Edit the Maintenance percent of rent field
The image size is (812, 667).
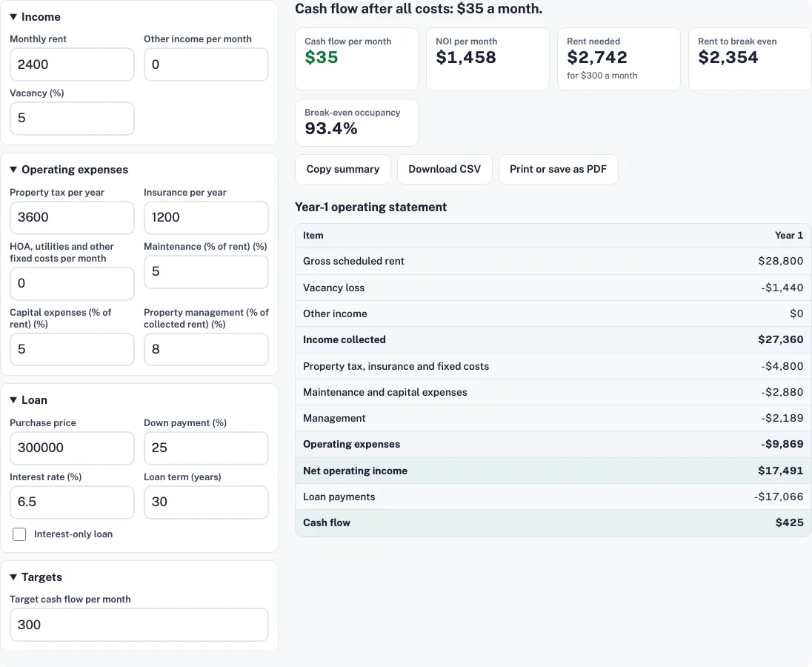coord(206,272)
